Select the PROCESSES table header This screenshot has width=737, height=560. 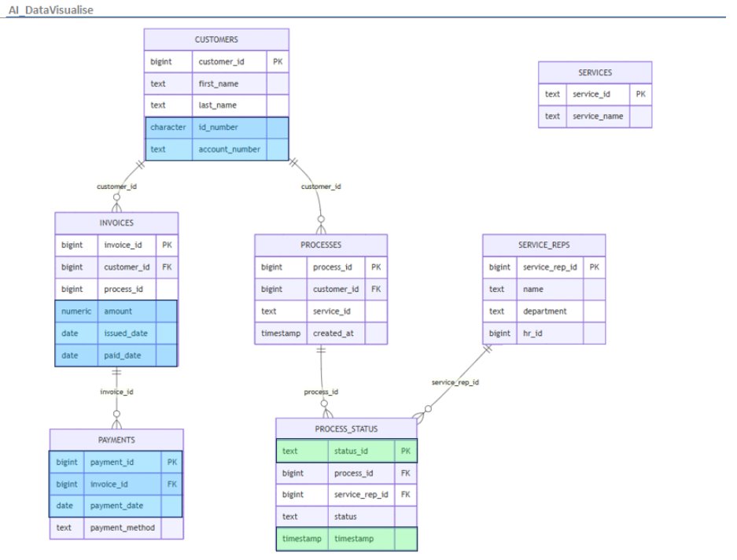click(x=321, y=245)
